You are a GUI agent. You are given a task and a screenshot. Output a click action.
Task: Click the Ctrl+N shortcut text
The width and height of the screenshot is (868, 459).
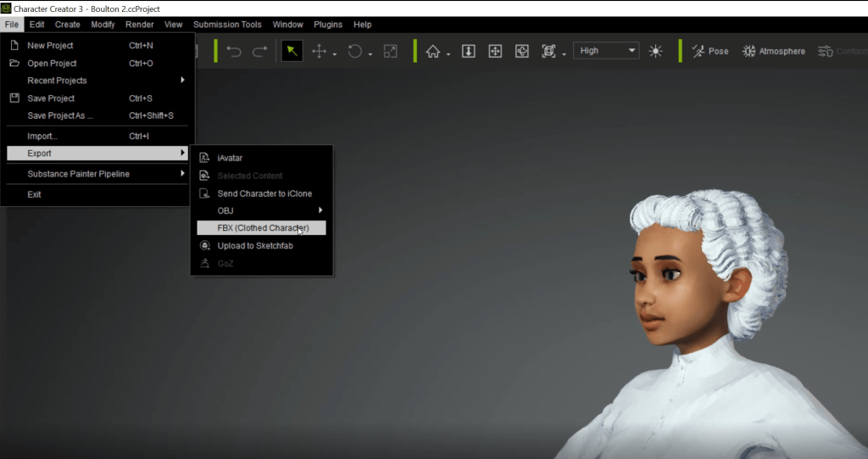[x=142, y=46]
